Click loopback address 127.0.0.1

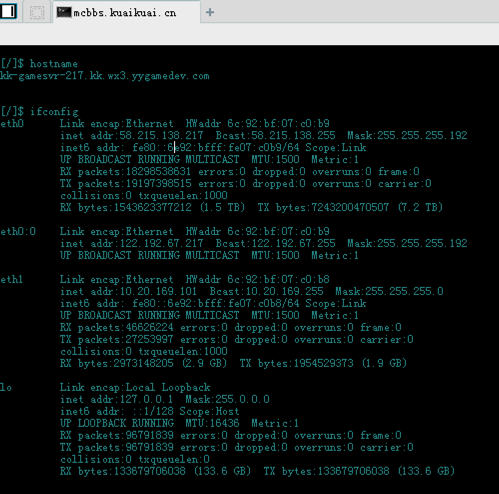coord(146,399)
